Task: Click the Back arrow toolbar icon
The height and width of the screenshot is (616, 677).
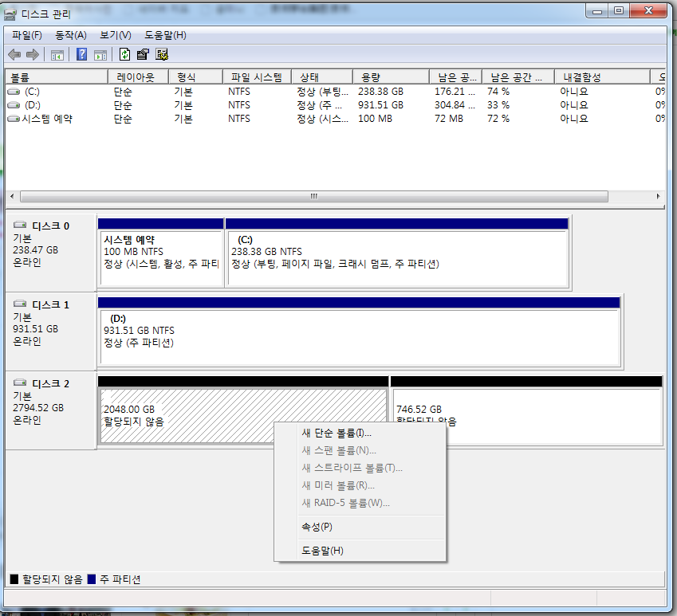Action: tap(14, 54)
